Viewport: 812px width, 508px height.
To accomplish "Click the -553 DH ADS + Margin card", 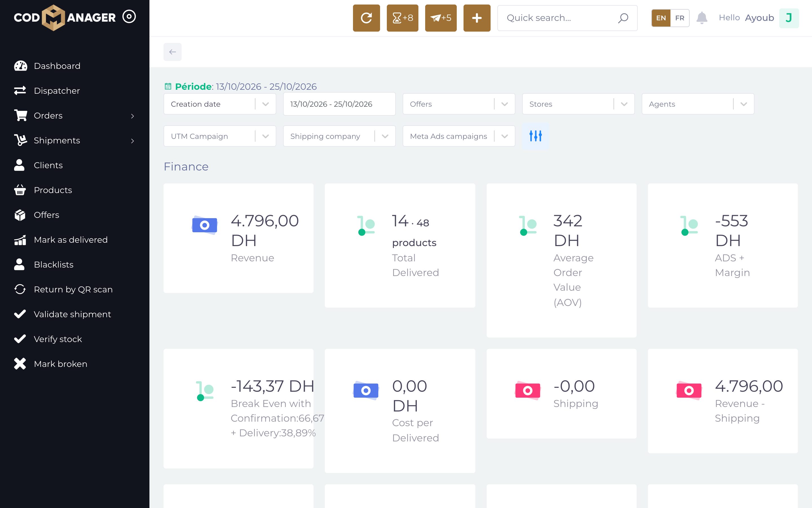I will coord(723,246).
